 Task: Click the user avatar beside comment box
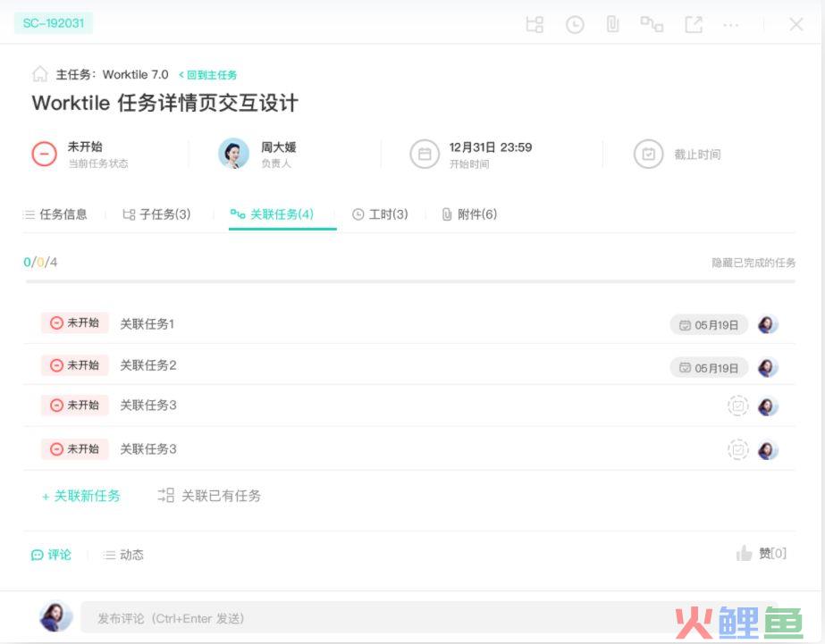(x=55, y=616)
